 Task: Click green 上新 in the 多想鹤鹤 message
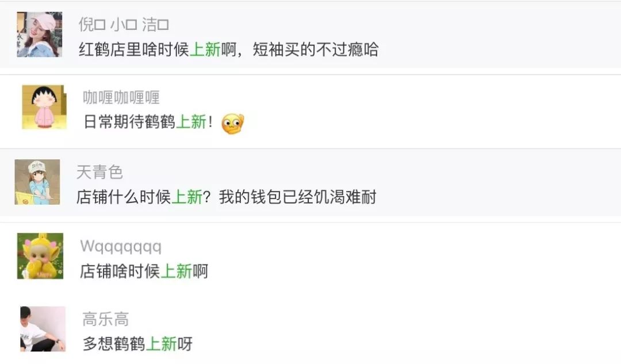(x=161, y=344)
